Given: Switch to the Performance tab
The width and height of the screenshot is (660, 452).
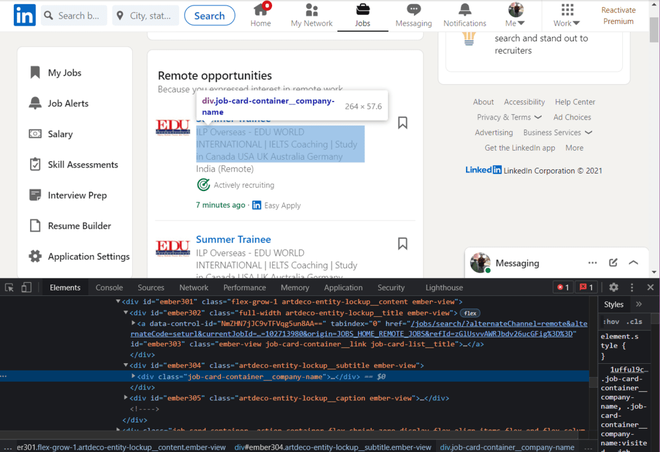Looking at the screenshot, I should 245,288.
